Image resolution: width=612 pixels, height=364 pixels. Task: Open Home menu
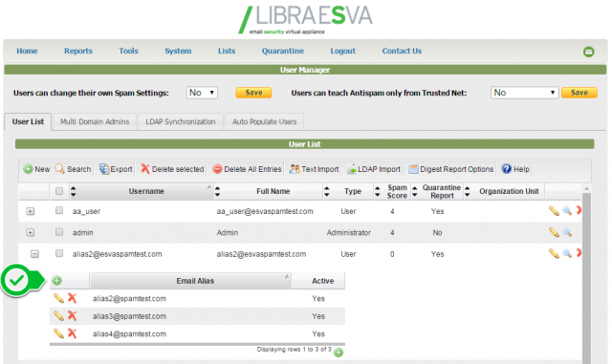(27, 51)
